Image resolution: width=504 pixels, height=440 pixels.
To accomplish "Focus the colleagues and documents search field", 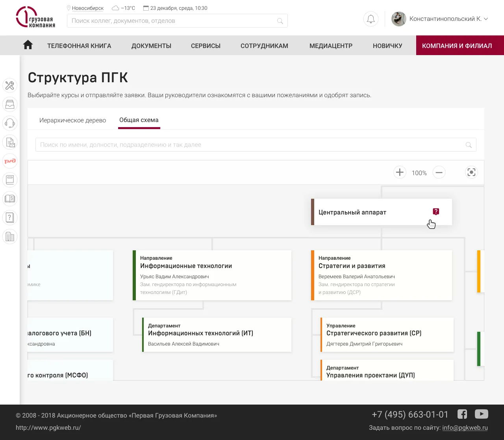I will [177, 21].
